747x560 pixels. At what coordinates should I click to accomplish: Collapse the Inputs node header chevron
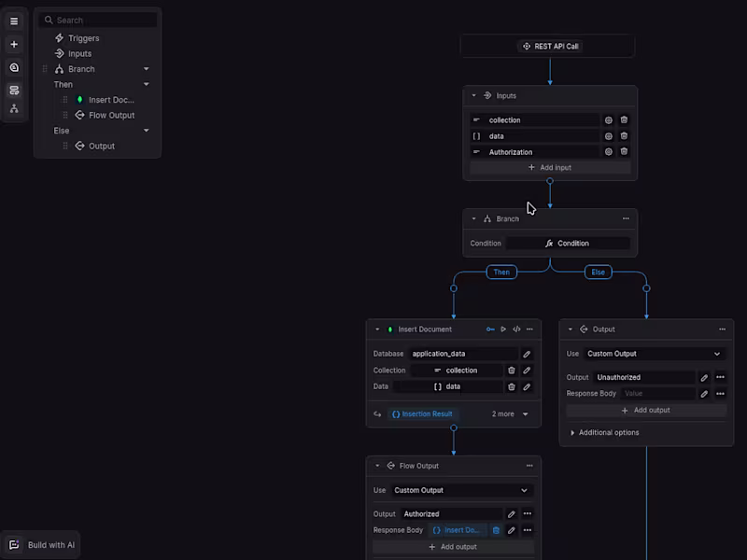point(473,94)
